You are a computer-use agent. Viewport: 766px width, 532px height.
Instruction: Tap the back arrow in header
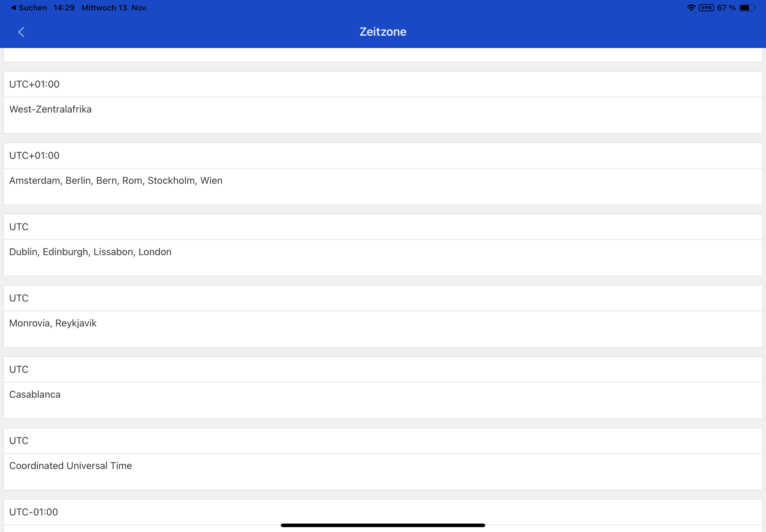(21, 32)
